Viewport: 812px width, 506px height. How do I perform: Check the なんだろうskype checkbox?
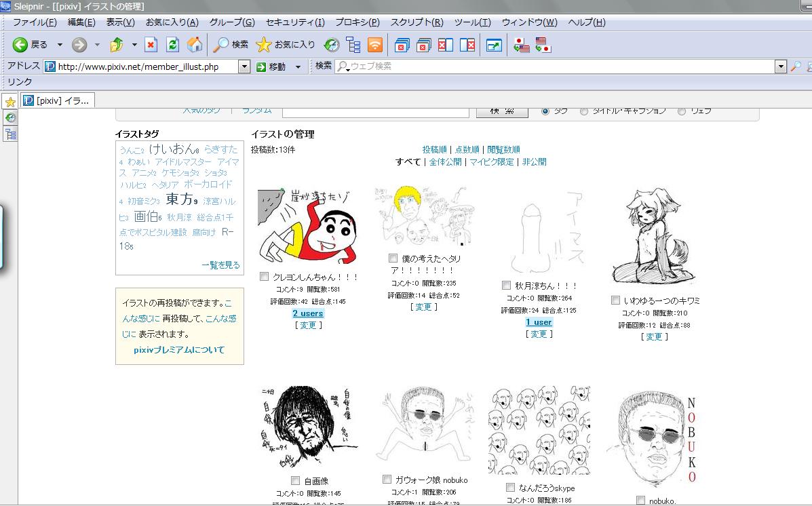[510, 488]
